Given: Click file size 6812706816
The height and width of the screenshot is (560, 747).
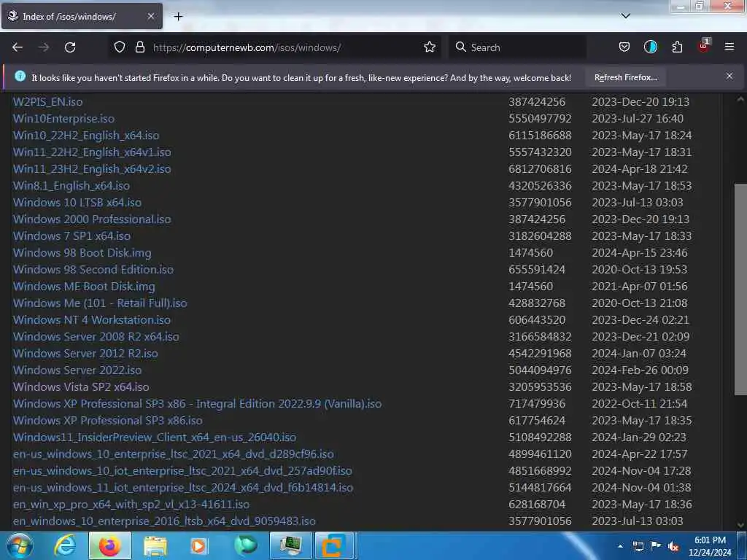Looking at the screenshot, I should 540,169.
